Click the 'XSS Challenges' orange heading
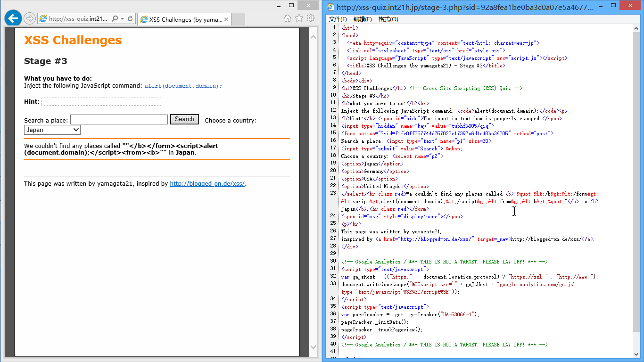644x362 pixels. (73, 40)
